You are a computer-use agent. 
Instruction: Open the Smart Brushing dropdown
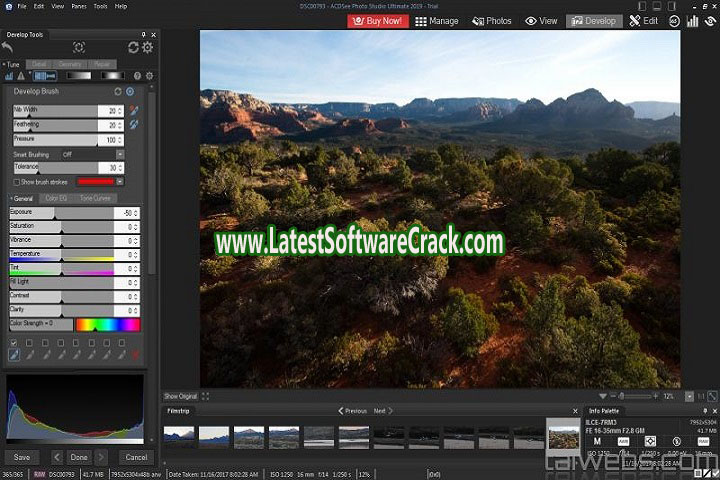tap(120, 154)
